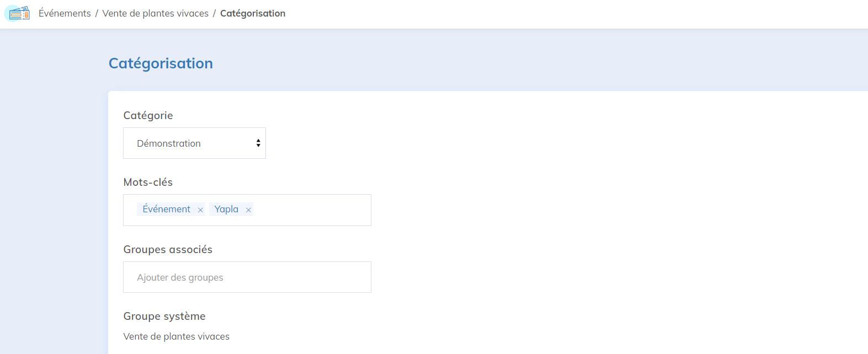
Task: Click the Catégorisation breadcrumb item
Action: click(253, 13)
